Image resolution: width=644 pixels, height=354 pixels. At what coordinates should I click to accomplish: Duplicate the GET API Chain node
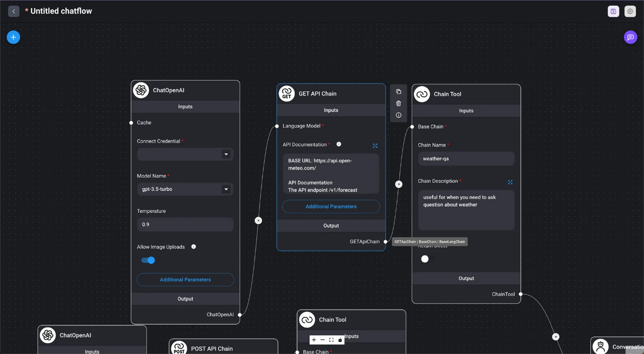399,92
